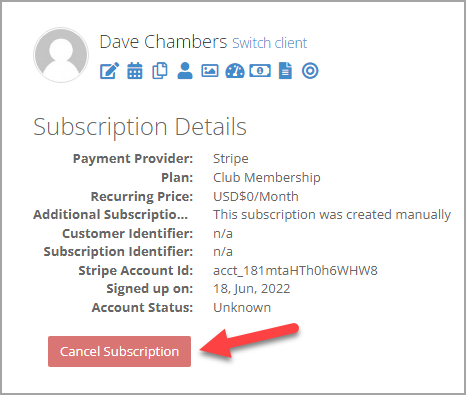Click the truncated Additional Subscriptio... label
The width and height of the screenshot is (466, 395).
[x=110, y=214]
